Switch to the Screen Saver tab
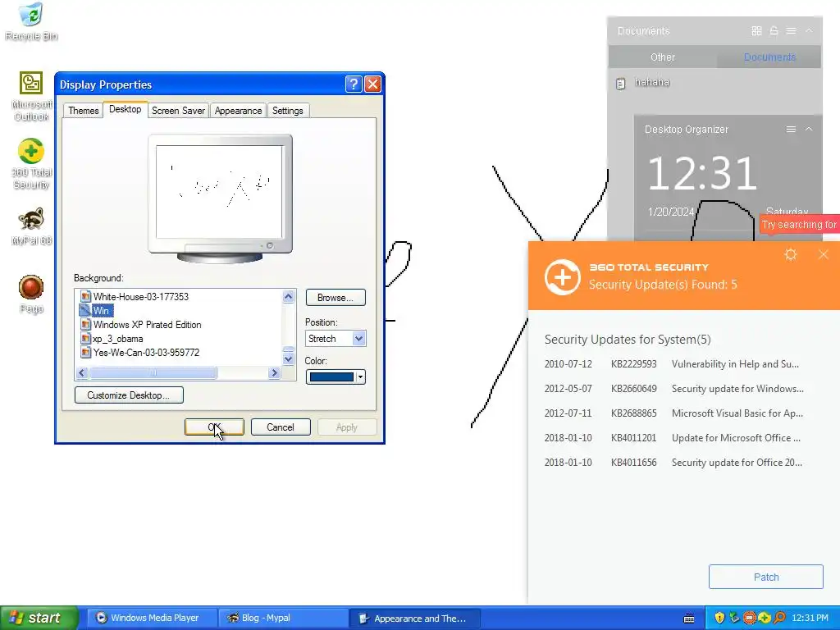 pyautogui.click(x=178, y=111)
